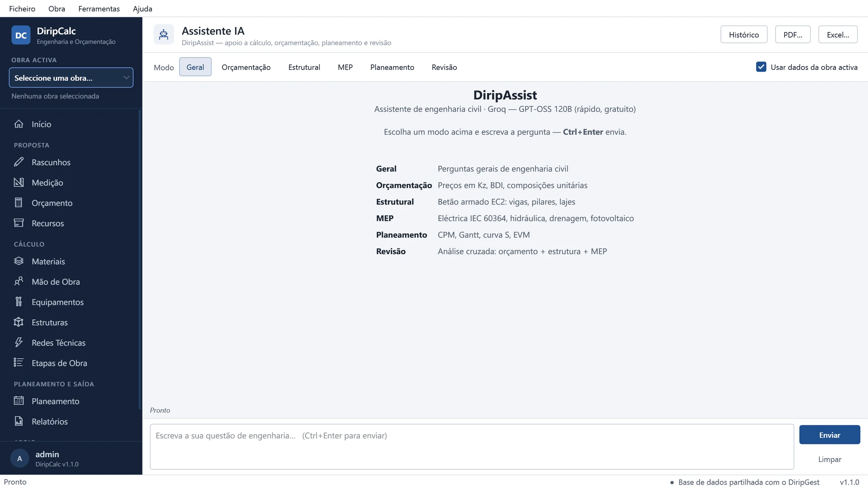Export with the PDF... button
This screenshot has width=868, height=488.
793,35
